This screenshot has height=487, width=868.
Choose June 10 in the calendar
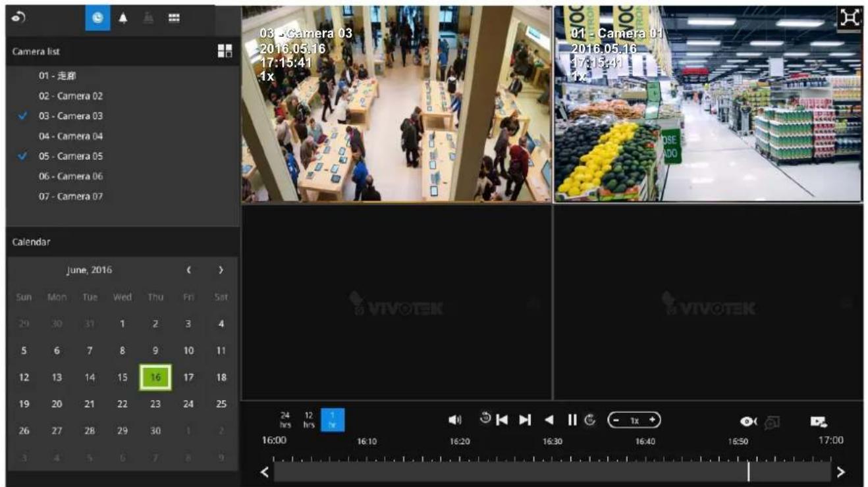pos(188,351)
